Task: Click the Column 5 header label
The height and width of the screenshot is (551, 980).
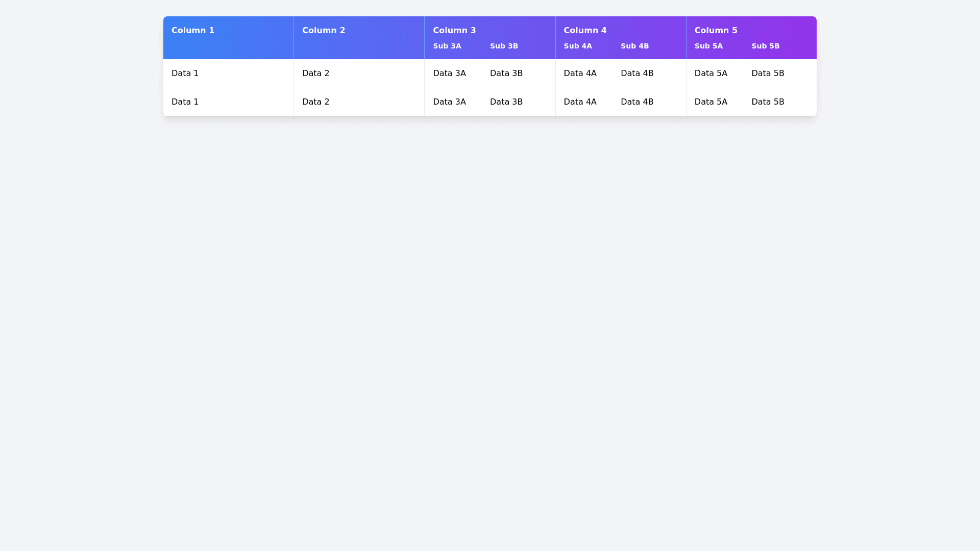Action: [716, 31]
